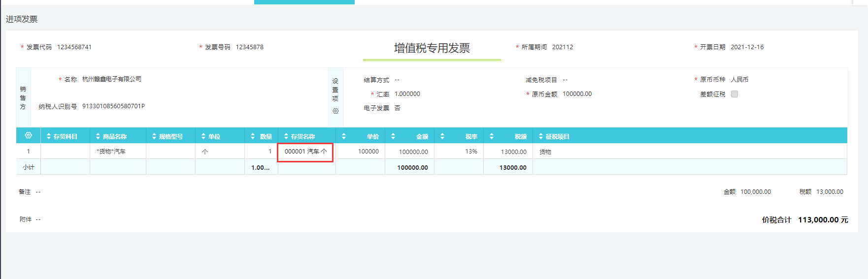The image size is (868, 279).
Task: Click the 发票号码 value 12345878
Action: (x=249, y=47)
